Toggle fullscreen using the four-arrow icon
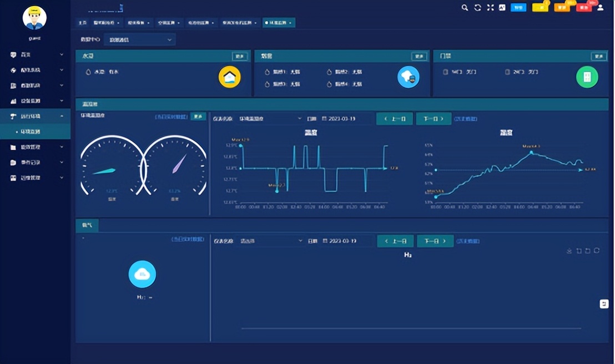Image resolution: width=615 pixels, height=364 pixels. click(490, 7)
